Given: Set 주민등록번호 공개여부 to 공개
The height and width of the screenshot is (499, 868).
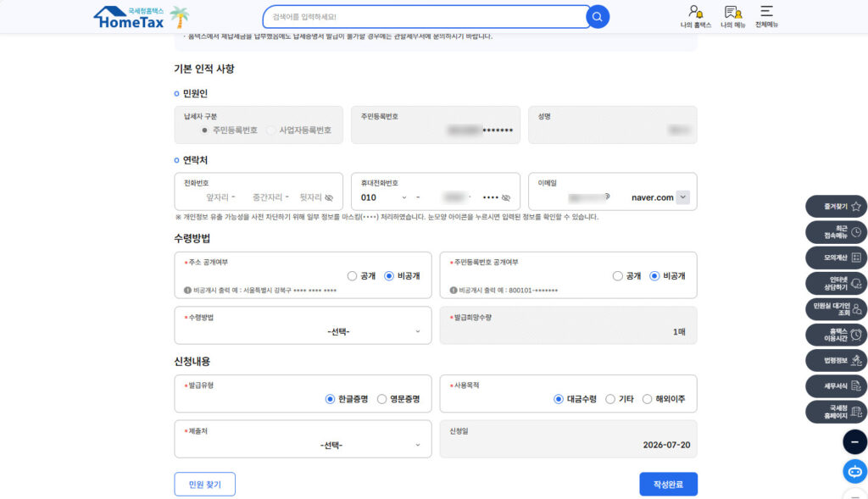Looking at the screenshot, I should coord(618,275).
